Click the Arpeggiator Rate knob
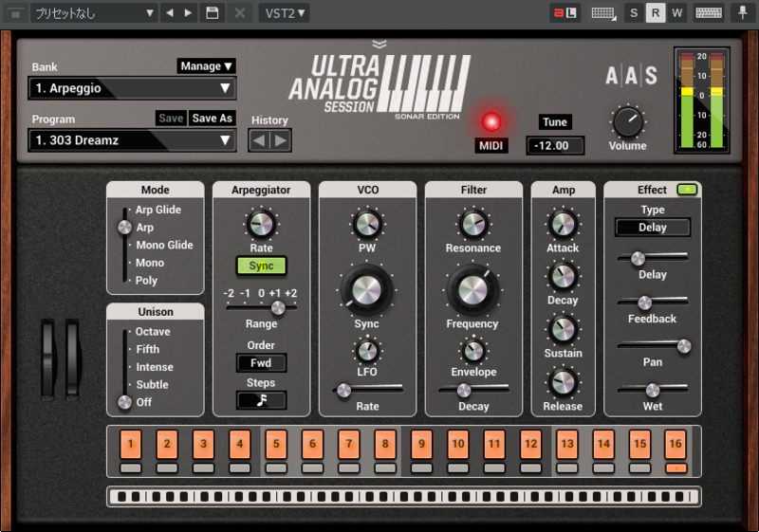The image size is (759, 532). (261, 224)
